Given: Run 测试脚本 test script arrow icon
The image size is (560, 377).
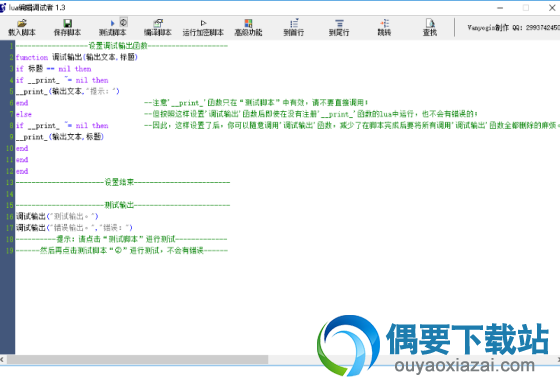Looking at the screenshot, I should click(x=112, y=24).
